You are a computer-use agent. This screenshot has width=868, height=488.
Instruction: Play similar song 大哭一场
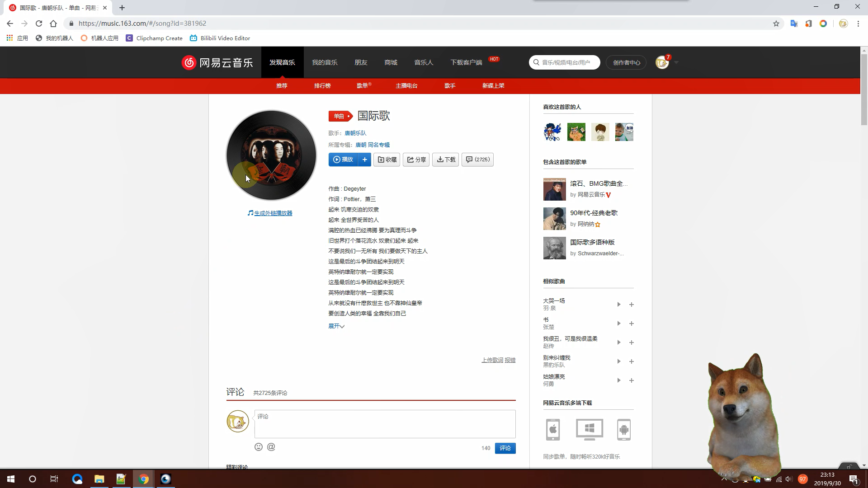(618, 305)
